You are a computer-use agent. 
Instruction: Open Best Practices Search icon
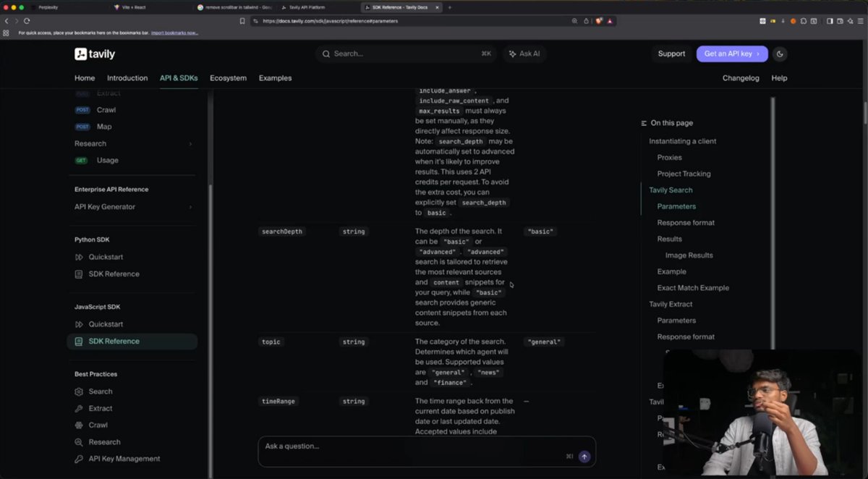[79, 391]
